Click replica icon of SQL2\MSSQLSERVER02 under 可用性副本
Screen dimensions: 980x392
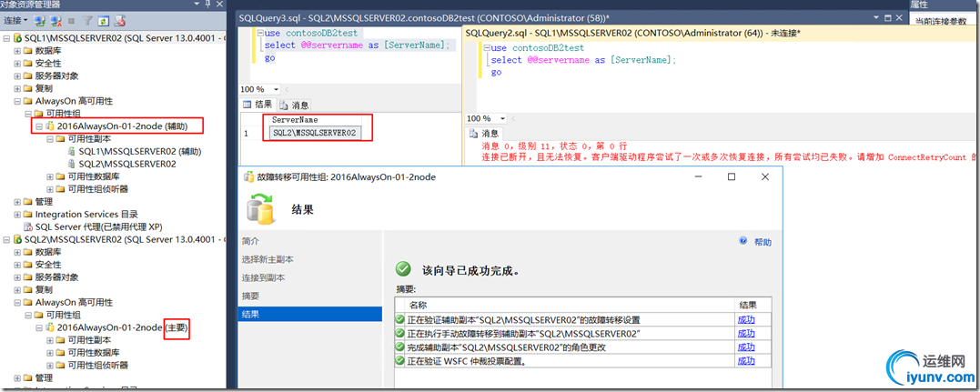point(71,164)
